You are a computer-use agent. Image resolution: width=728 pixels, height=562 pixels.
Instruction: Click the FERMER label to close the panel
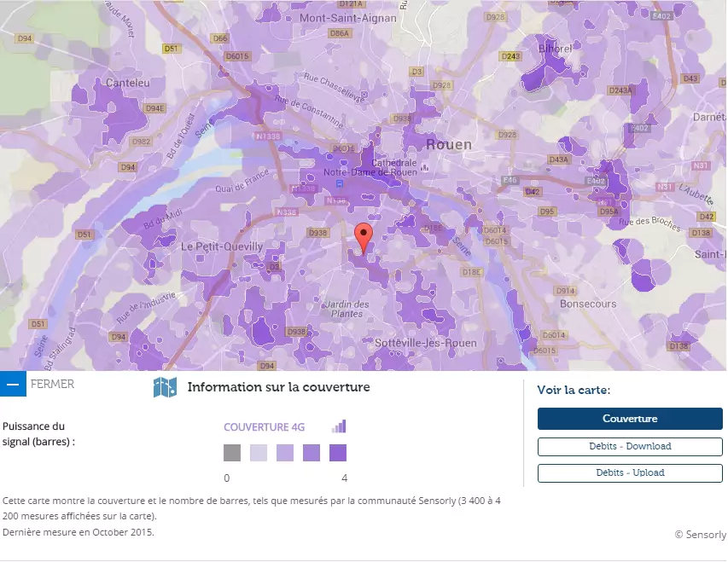click(x=53, y=384)
